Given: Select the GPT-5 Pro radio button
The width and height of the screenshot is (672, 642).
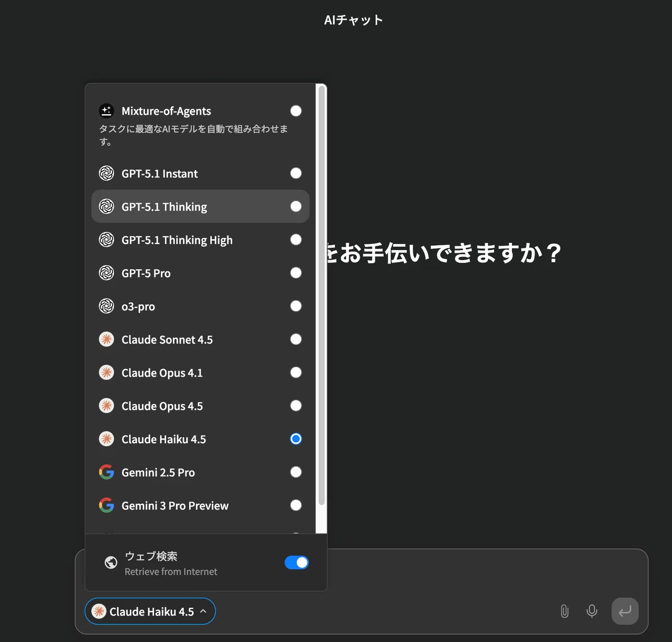Looking at the screenshot, I should (x=296, y=273).
